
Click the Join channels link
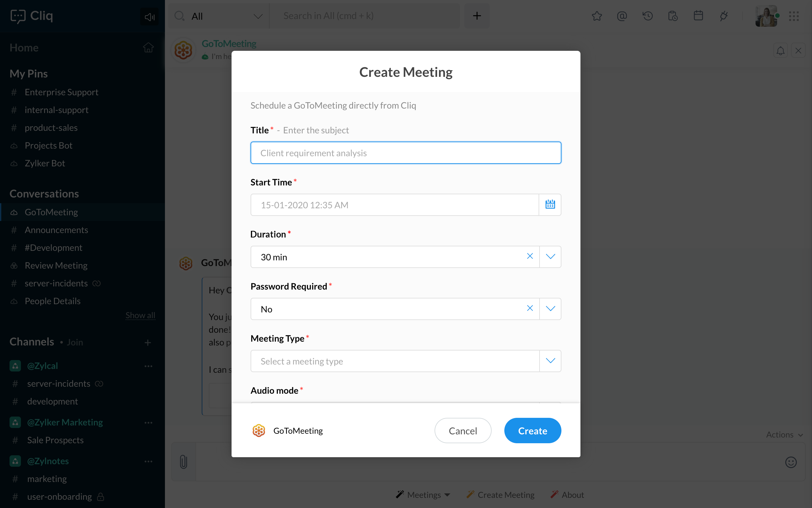pyautogui.click(x=75, y=342)
